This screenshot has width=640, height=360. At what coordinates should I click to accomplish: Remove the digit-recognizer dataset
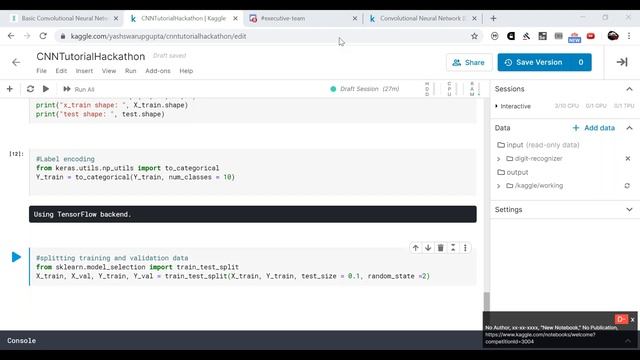(x=628, y=158)
